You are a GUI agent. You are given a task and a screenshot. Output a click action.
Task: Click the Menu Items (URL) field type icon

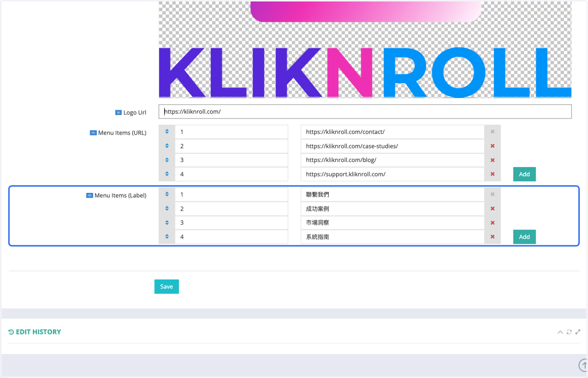coord(93,133)
